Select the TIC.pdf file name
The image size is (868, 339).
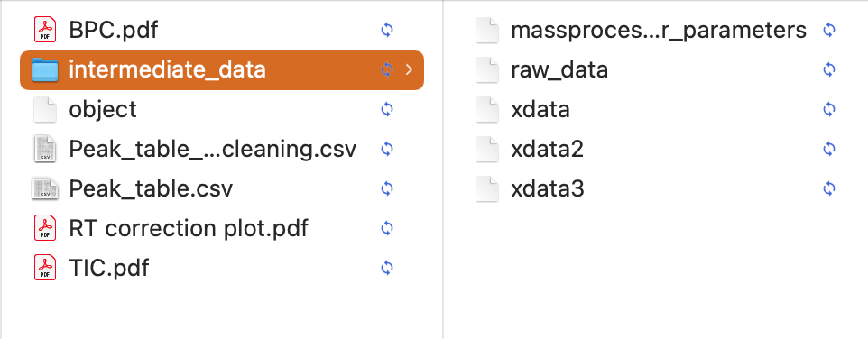point(109,268)
